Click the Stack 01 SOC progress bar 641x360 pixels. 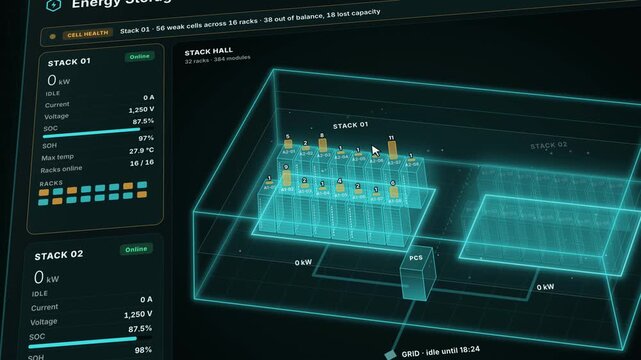[98, 132]
